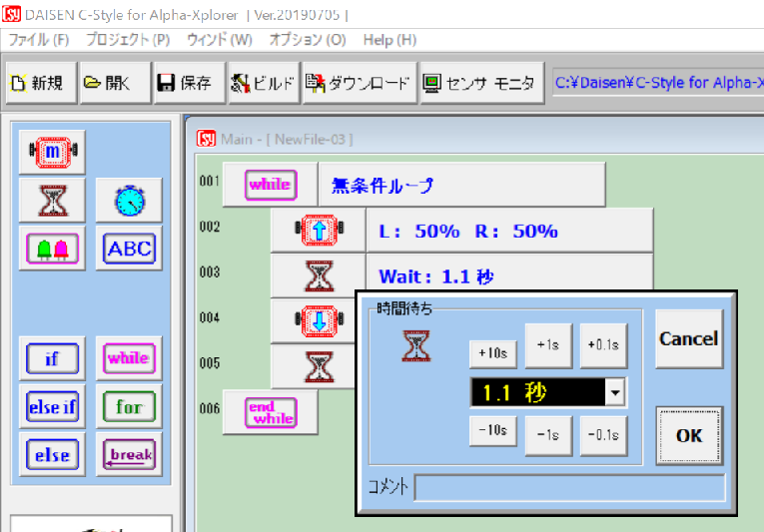Click L: 50% R: 50% parameters

467,231
